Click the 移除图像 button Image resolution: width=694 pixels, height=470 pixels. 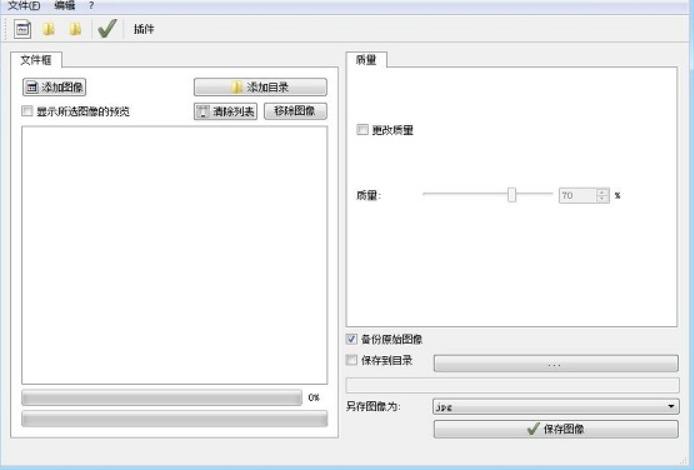[x=295, y=111]
